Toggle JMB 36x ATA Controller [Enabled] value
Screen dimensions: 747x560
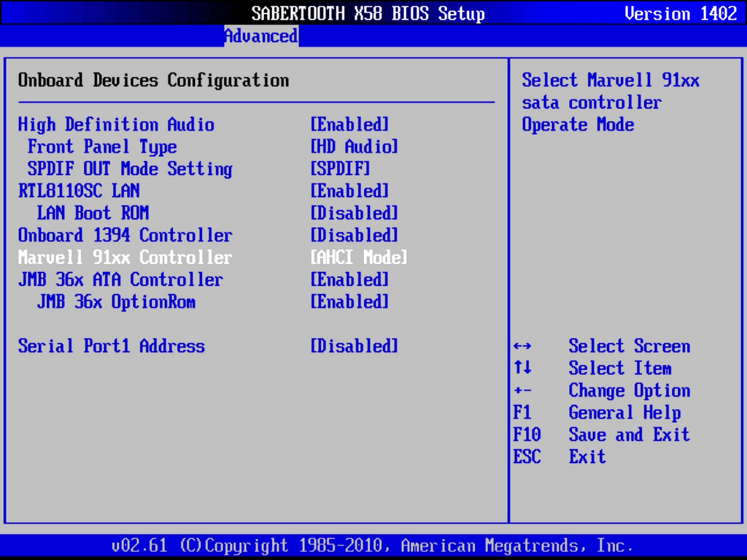(x=349, y=279)
